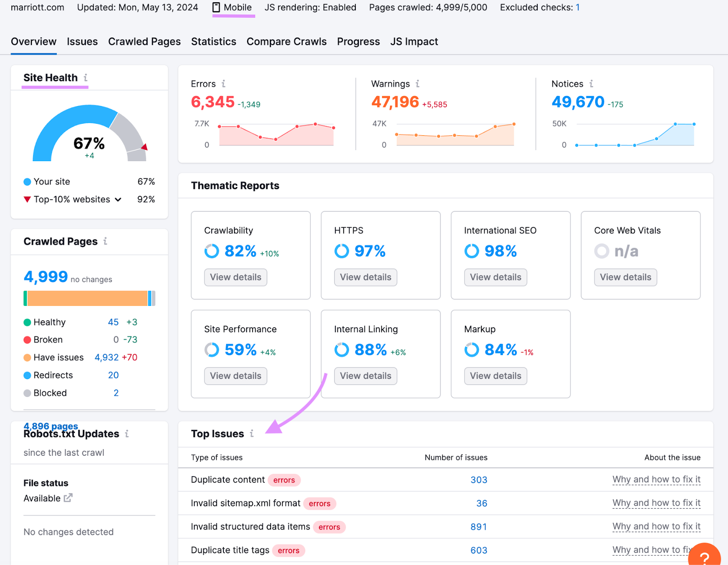
Task: Open the 45 Healthy pages link
Action: tap(113, 322)
